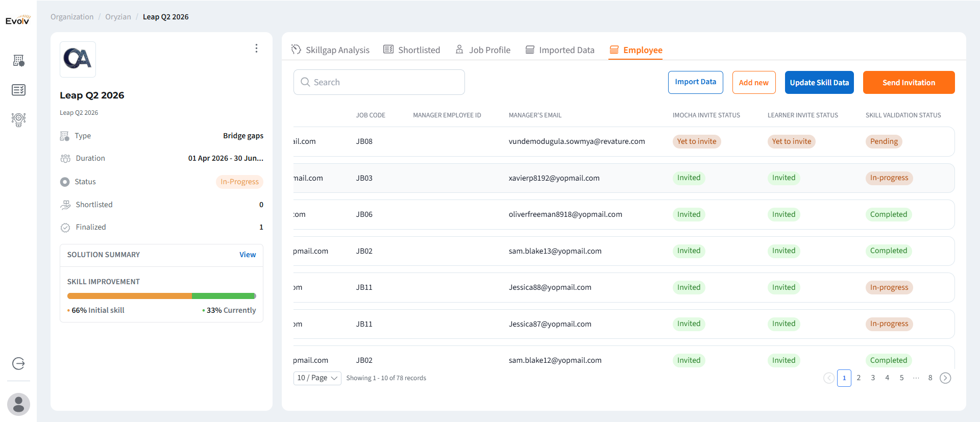Open the checklist sidebar icon

click(x=19, y=90)
